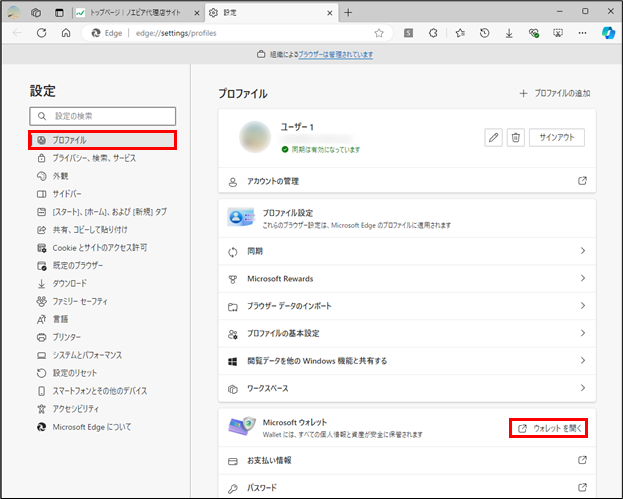Open お支払い情報 external link icon
The image size is (623, 499).
pos(582,460)
